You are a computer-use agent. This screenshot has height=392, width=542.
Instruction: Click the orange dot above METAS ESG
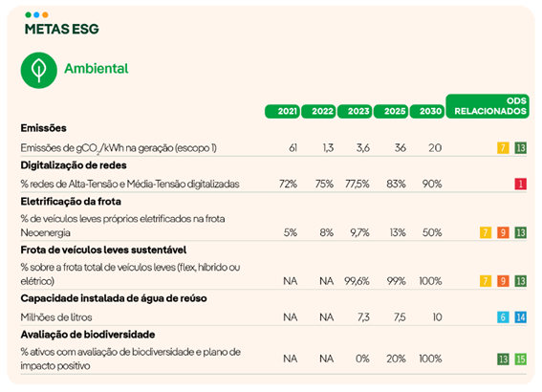click(45, 15)
